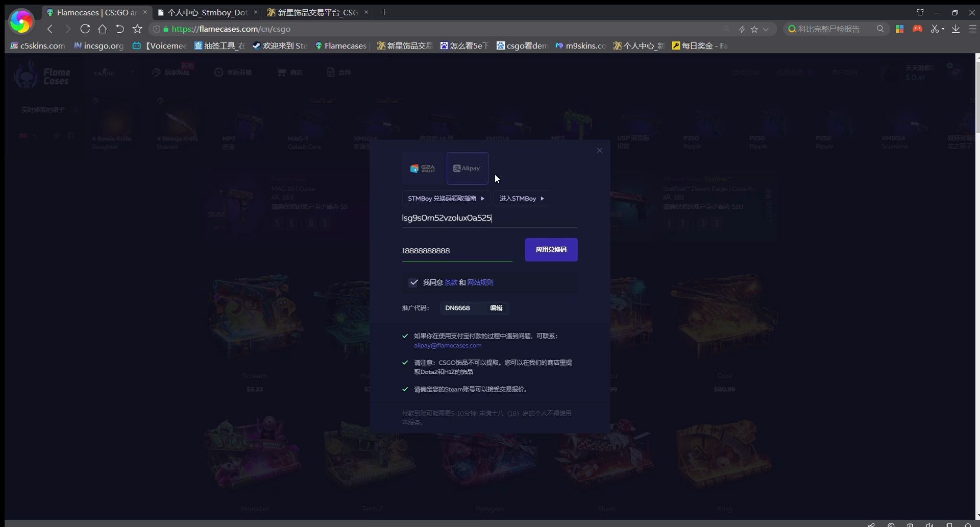Screen dimensions: 980x527
Task: Close the 新星饰品交易平台 tab
Action: (366, 12)
